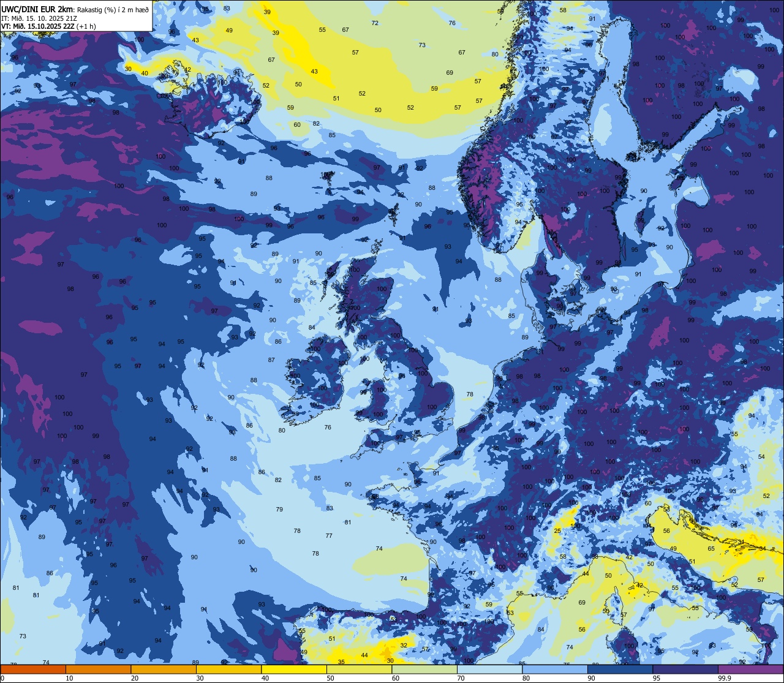
Task: Click the 90–95 % dark blue legend swatch
Action: coord(620,669)
